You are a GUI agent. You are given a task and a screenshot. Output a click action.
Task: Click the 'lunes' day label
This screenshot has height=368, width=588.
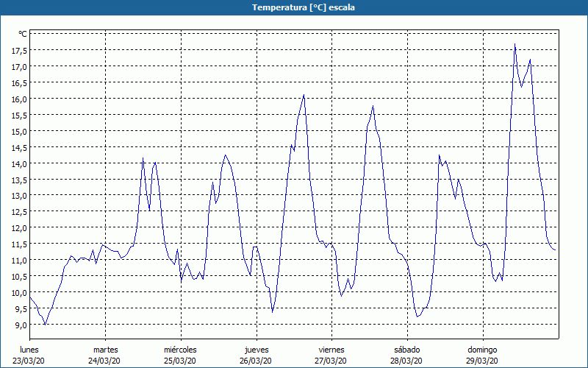point(29,350)
